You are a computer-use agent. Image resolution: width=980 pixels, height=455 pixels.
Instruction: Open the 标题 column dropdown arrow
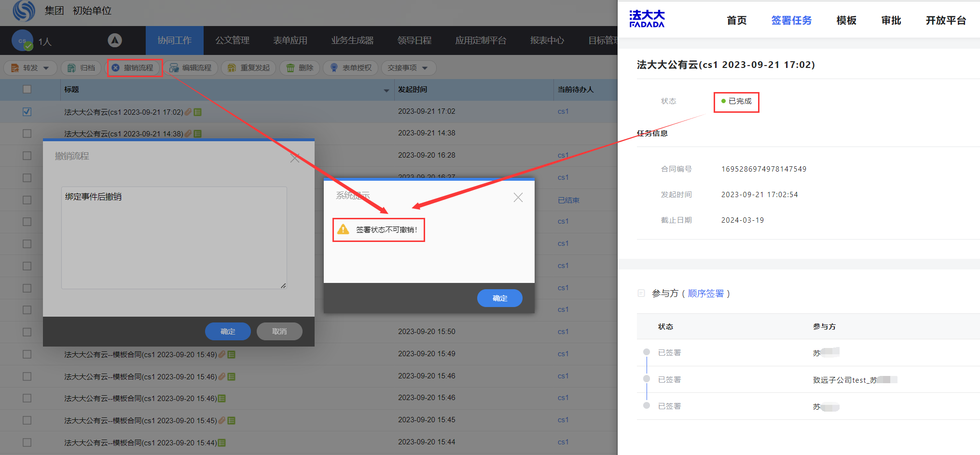386,90
